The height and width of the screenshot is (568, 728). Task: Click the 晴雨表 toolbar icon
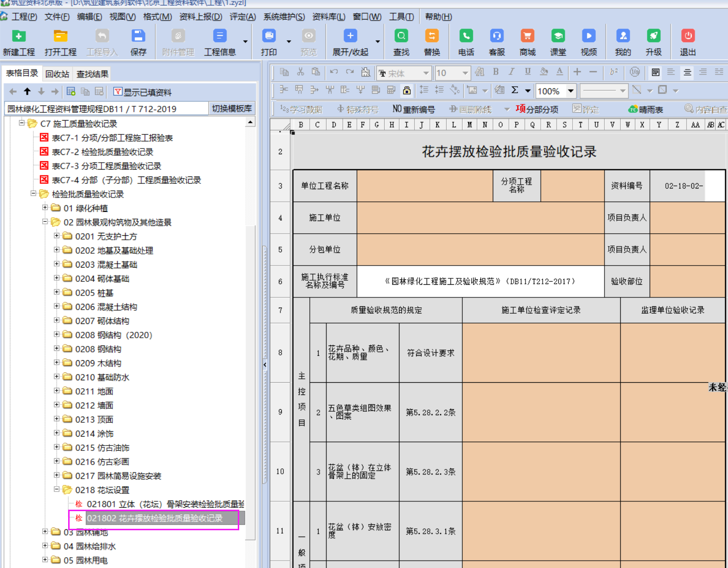click(646, 109)
